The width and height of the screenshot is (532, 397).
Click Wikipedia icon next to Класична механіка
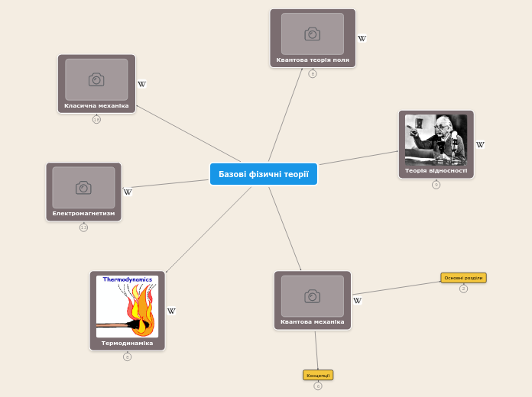141,85
